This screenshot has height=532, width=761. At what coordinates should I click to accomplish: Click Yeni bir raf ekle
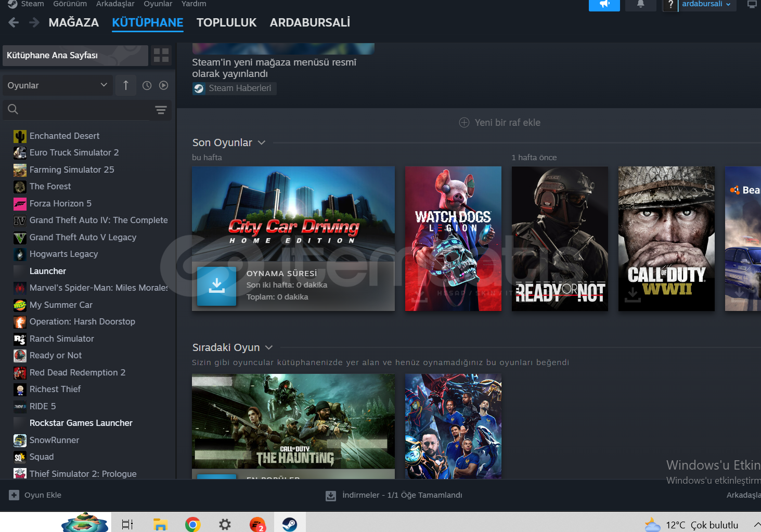click(x=500, y=123)
